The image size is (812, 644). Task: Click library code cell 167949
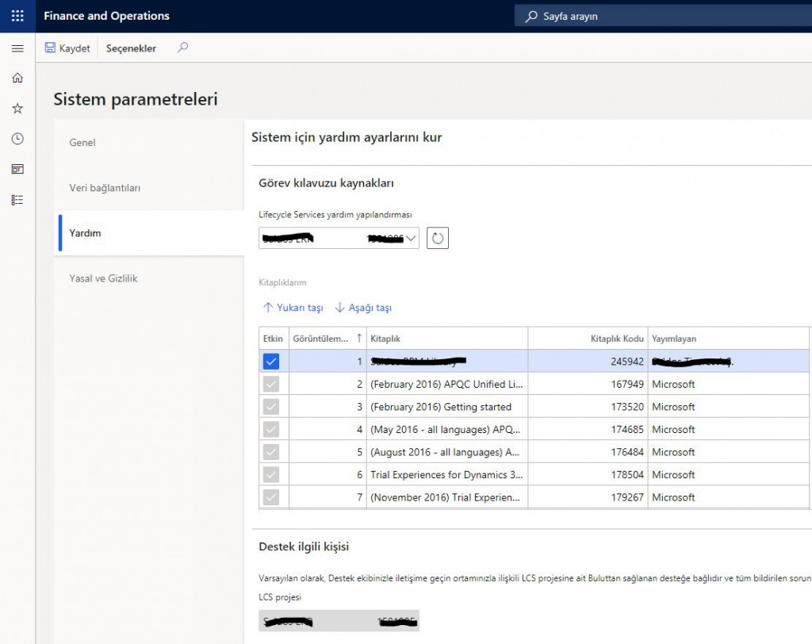tap(588, 384)
